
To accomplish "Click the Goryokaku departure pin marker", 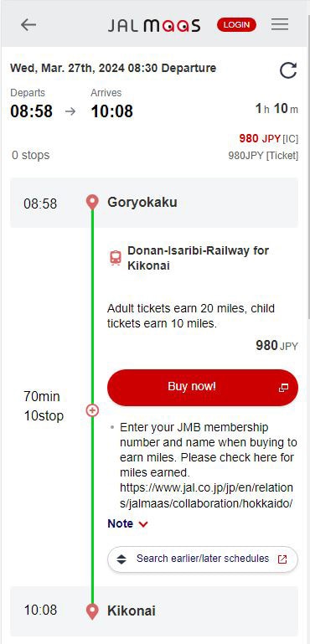I will click(92, 203).
